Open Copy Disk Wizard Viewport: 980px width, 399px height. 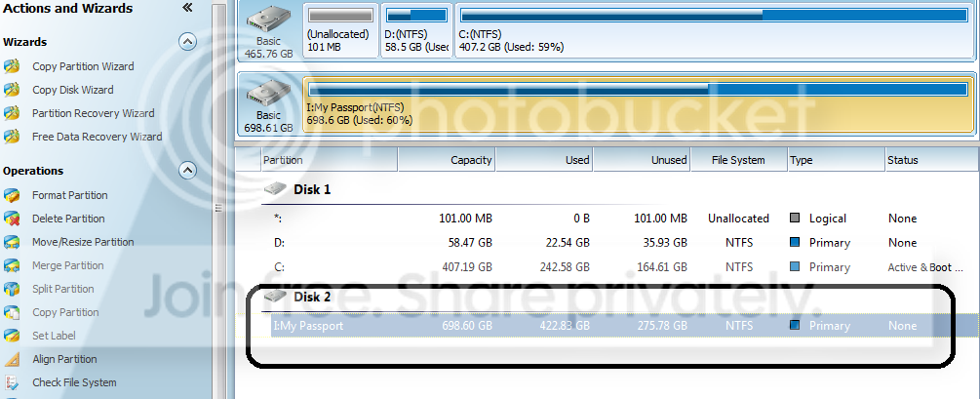pos(73,90)
